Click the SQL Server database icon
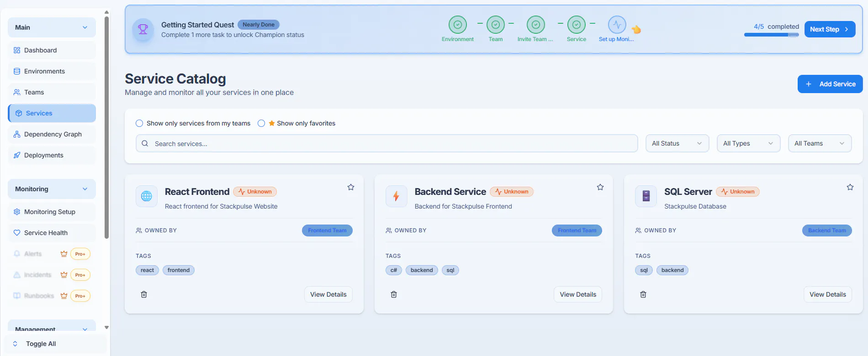Screen dimensions: 868x356 [646, 196]
